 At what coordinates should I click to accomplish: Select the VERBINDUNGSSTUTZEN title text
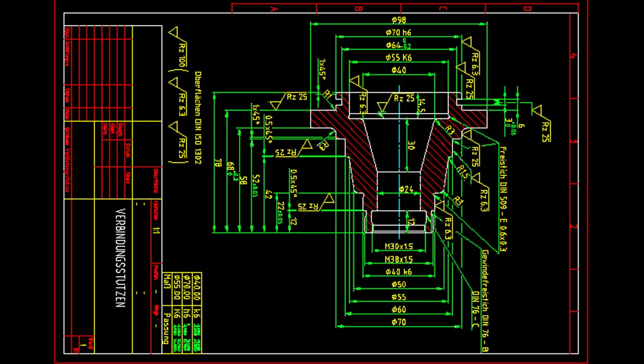pos(120,258)
